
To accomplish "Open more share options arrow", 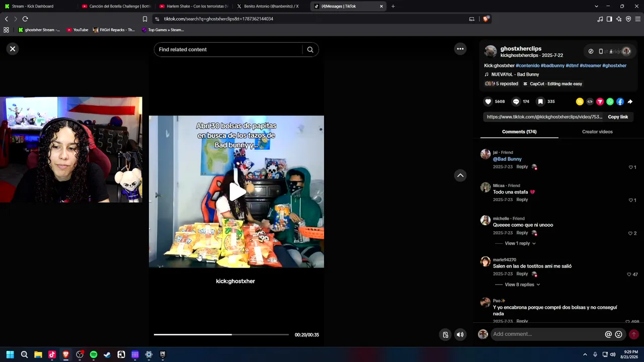I will 630,102.
